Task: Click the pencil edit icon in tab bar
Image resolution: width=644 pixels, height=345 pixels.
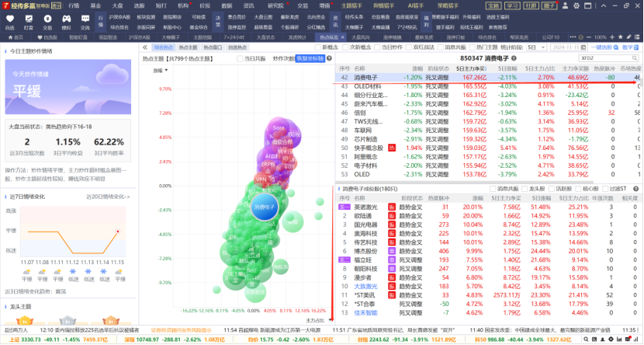Action: tap(628, 37)
